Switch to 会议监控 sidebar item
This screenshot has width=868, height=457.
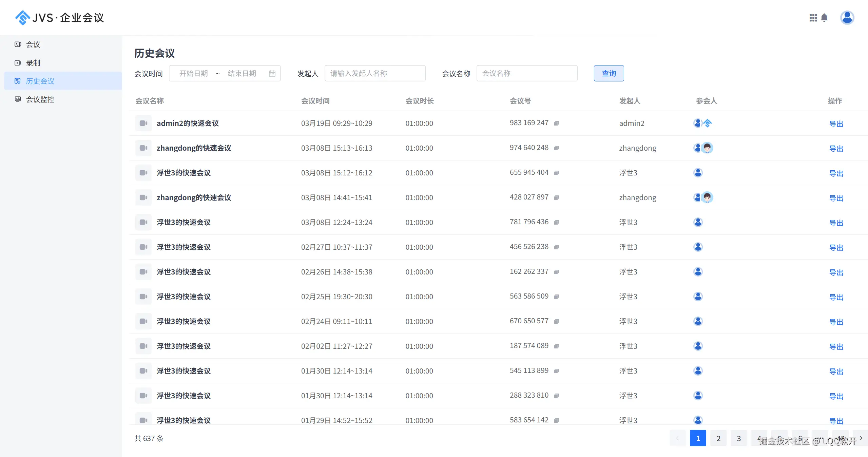click(40, 99)
